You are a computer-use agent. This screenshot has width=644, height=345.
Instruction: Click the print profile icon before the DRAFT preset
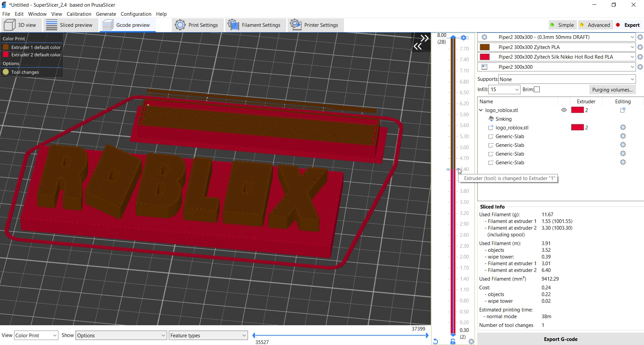coord(484,37)
